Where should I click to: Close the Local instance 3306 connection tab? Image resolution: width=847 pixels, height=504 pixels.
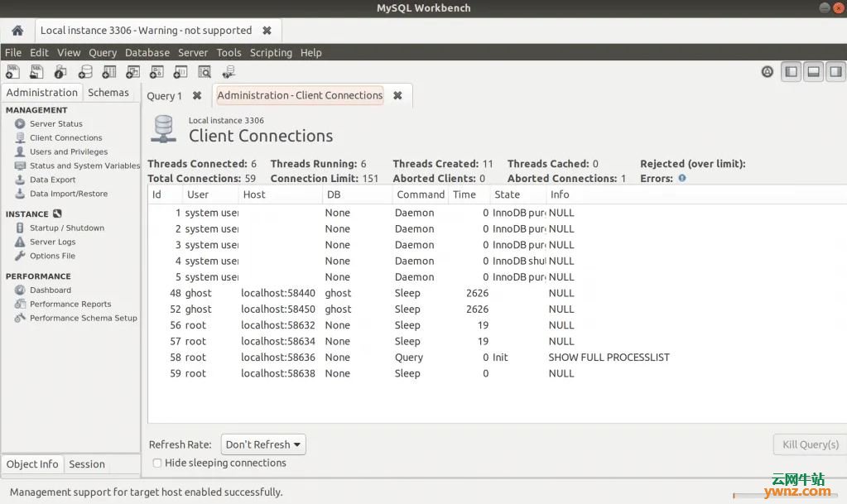267,31
